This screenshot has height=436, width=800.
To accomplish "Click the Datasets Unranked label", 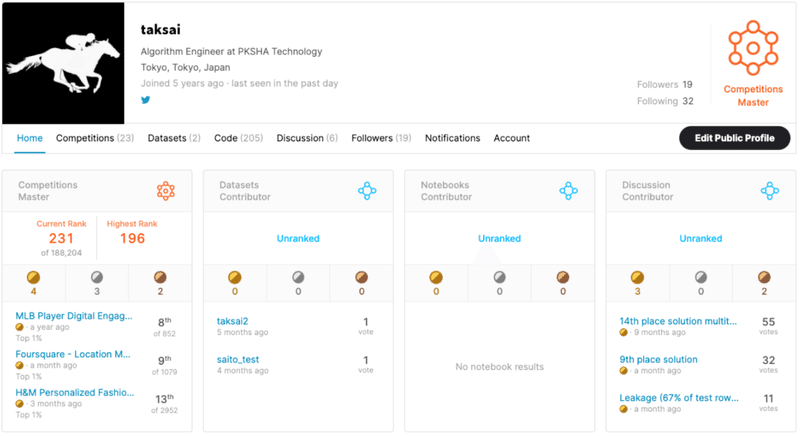I will pyautogui.click(x=298, y=238).
